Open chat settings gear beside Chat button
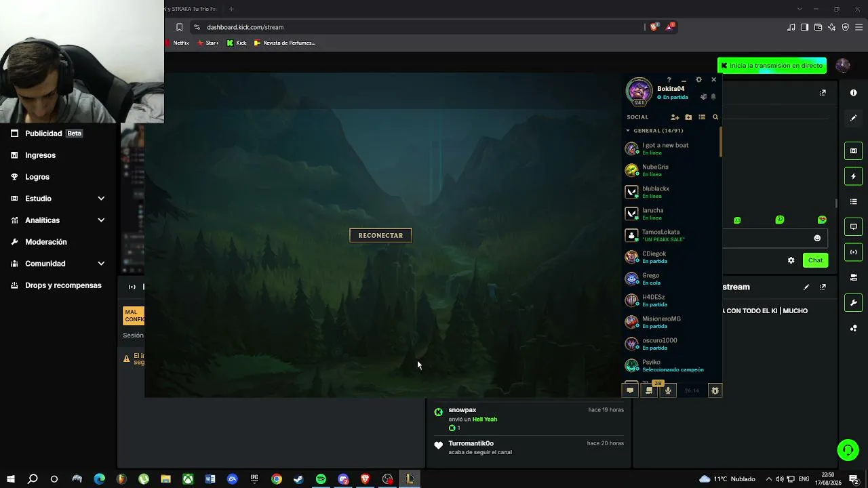This screenshot has height=488, width=868. coord(791,260)
